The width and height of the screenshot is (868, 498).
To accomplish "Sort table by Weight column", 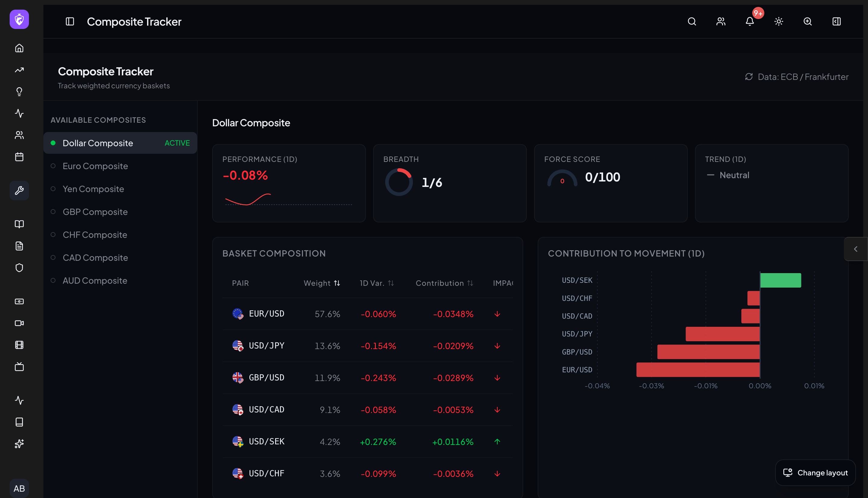I will 322,283.
